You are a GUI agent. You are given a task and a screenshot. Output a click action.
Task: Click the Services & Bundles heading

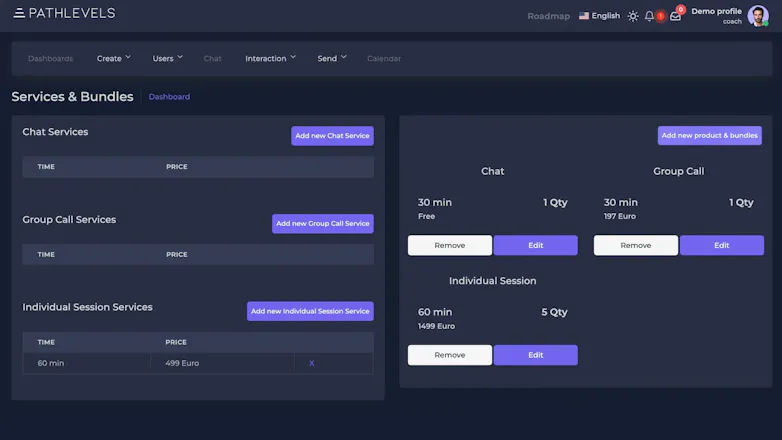coord(72,97)
